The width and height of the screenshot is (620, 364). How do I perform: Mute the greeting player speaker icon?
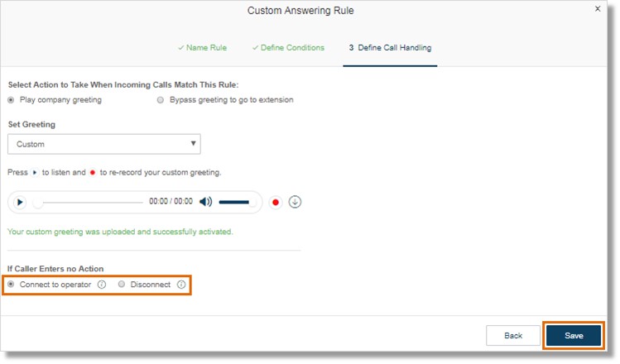click(x=205, y=202)
